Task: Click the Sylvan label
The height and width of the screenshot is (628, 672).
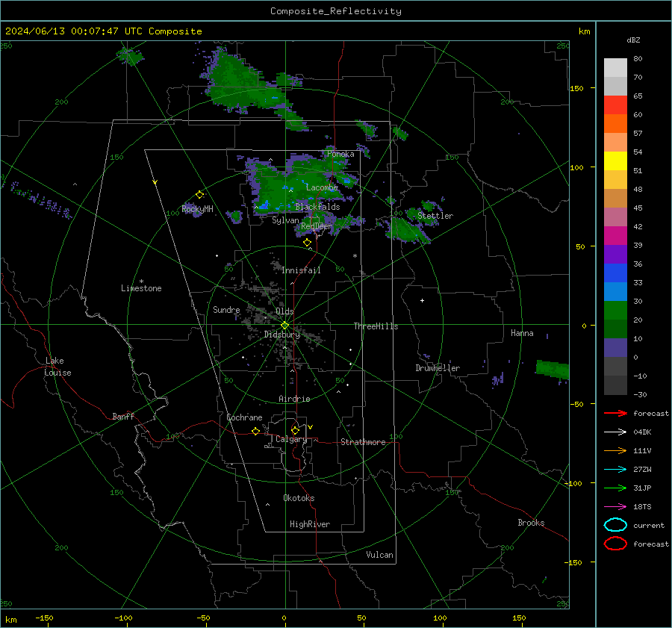Action: (x=285, y=220)
